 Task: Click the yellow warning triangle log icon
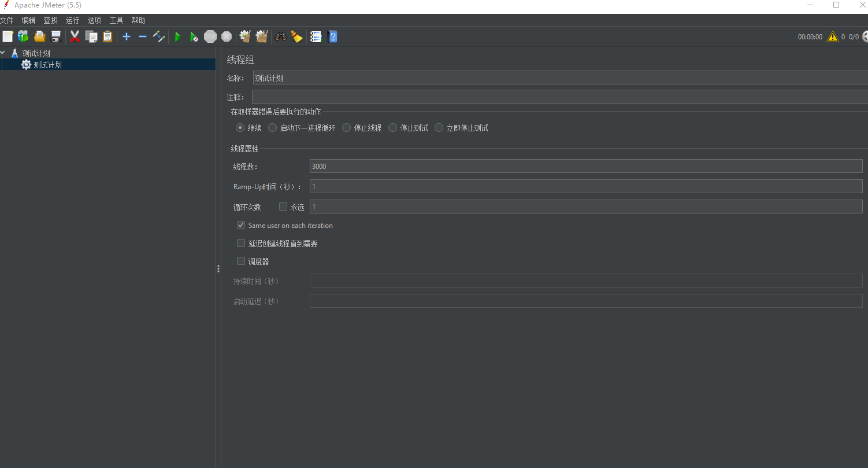coord(833,36)
